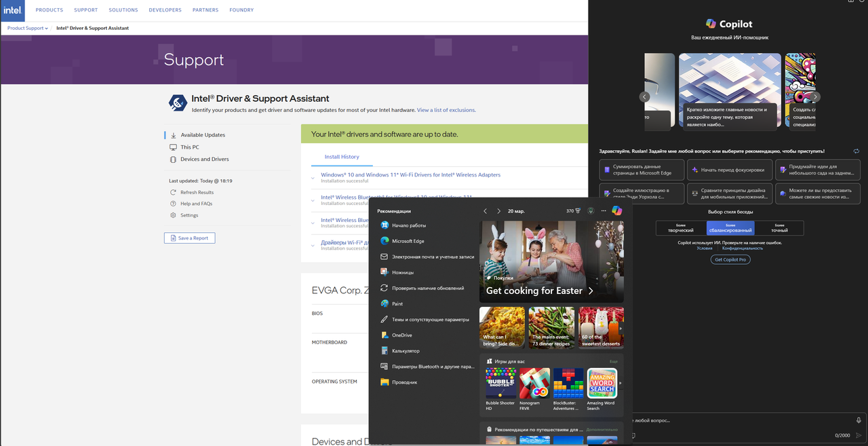Select Более творческий conversation style
This screenshot has width=868, height=446.
click(681, 227)
